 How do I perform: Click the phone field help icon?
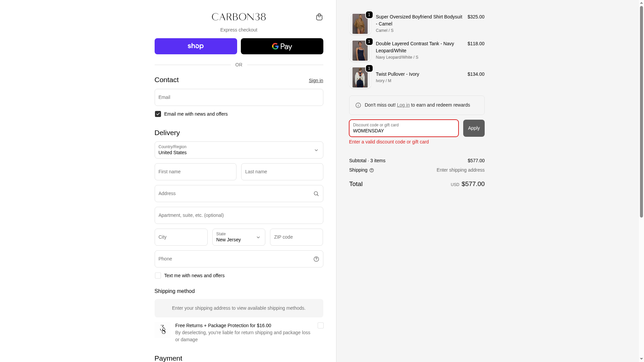tap(316, 259)
